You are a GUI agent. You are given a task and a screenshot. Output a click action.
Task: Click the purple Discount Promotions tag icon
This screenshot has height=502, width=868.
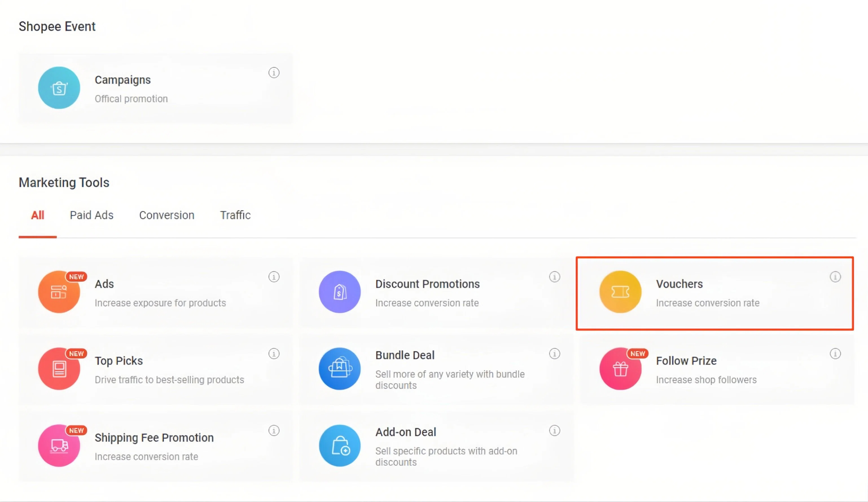click(x=339, y=292)
